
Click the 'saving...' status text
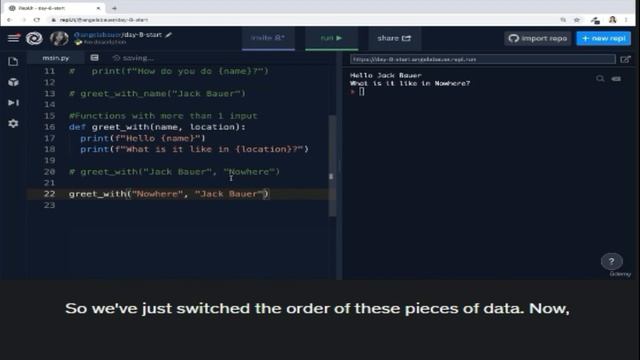[x=138, y=58]
